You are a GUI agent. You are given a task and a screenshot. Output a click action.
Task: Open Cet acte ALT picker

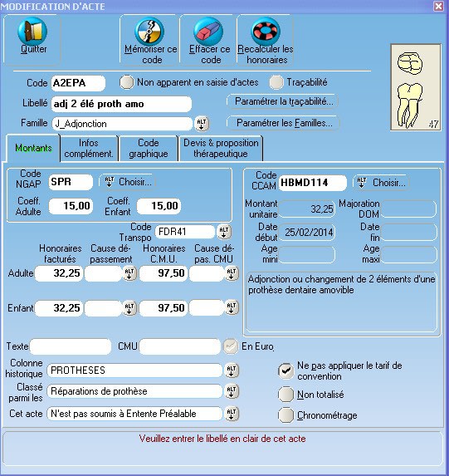tap(232, 414)
